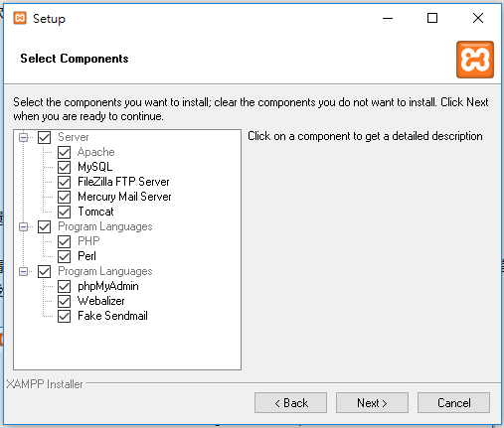This screenshot has height=428, width=504.
Task: Collapse the Server tree node
Action: [x=23, y=137]
